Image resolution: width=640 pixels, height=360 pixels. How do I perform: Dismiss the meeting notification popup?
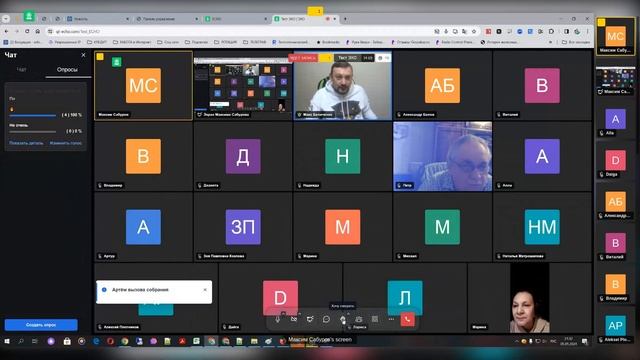[205, 290]
